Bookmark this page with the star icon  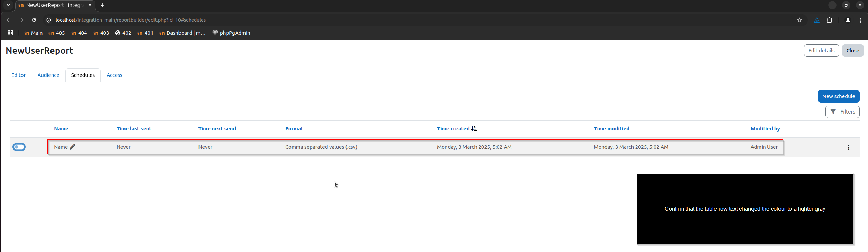(799, 20)
